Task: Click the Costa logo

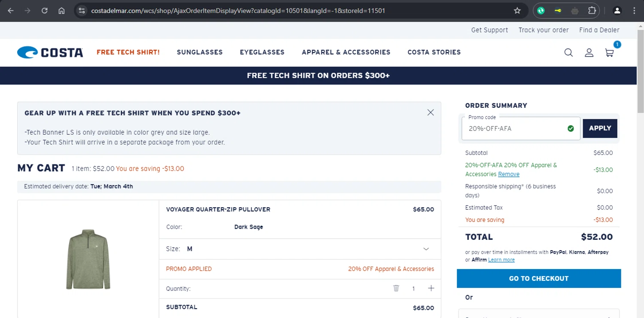Action: point(50,52)
